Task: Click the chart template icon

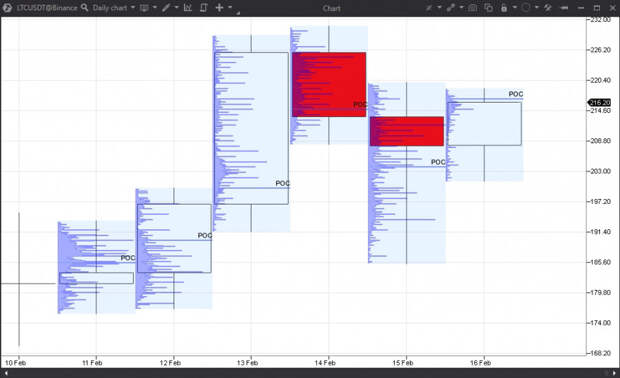Action: click(x=144, y=8)
